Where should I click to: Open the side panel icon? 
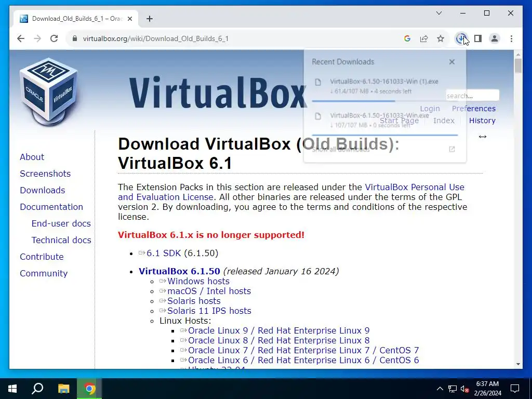[478, 38]
